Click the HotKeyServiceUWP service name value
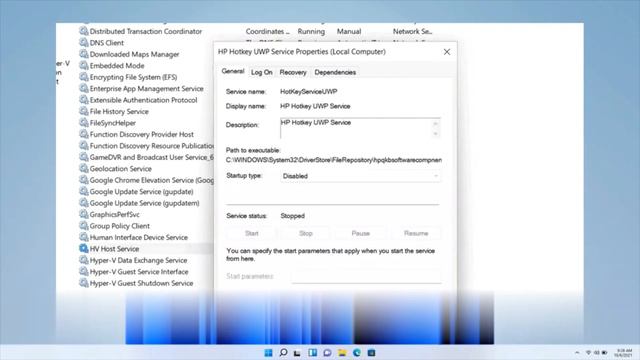 coord(309,91)
